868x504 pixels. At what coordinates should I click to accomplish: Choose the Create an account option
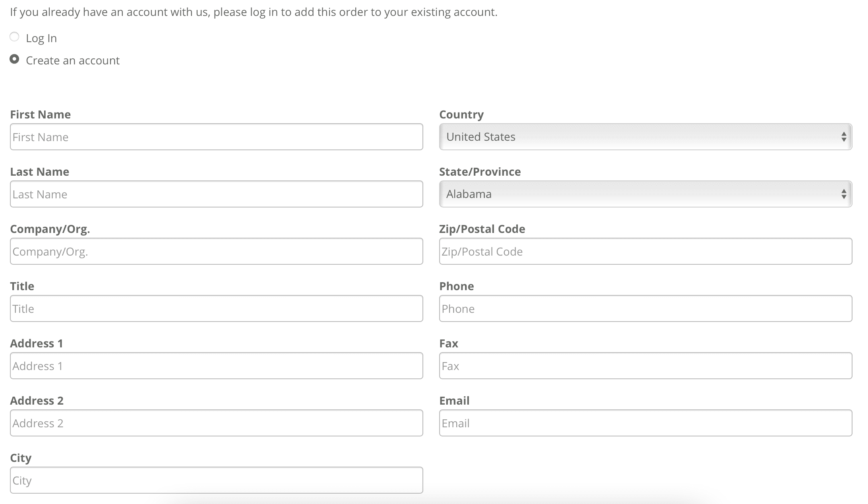pos(14,59)
